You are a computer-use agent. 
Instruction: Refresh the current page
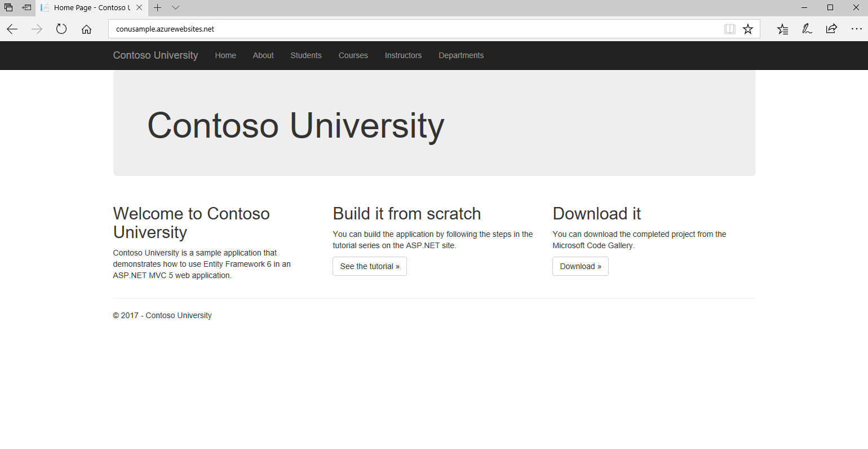pyautogui.click(x=61, y=29)
